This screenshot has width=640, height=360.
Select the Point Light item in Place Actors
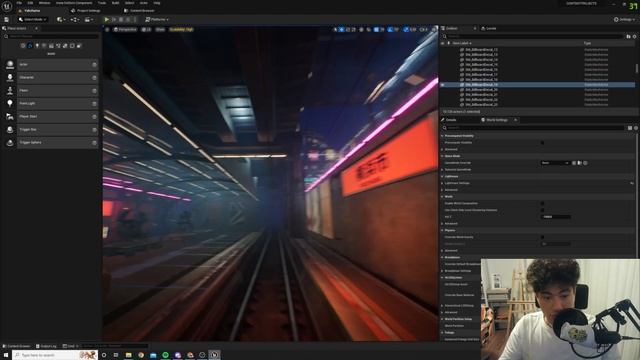pyautogui.click(x=58, y=104)
